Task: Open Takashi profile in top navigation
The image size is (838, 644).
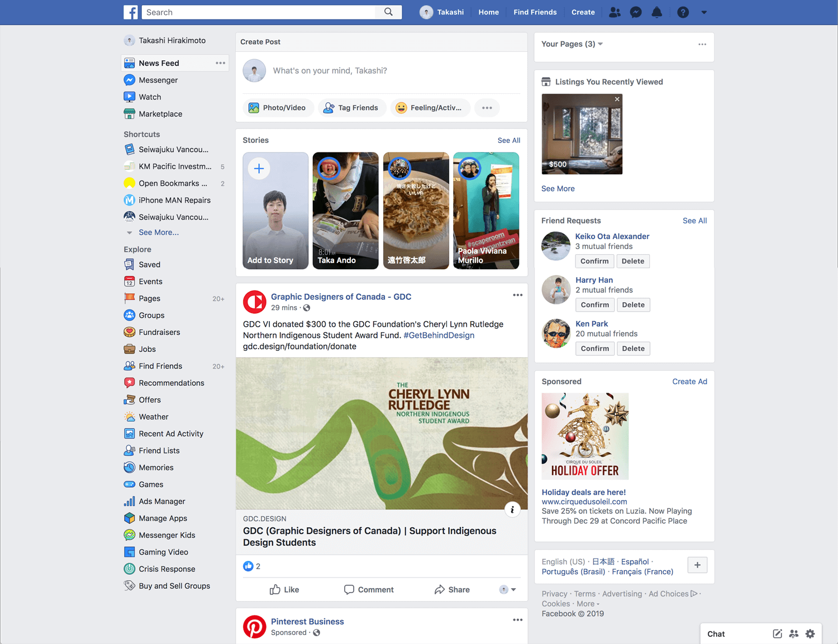Action: tap(442, 12)
